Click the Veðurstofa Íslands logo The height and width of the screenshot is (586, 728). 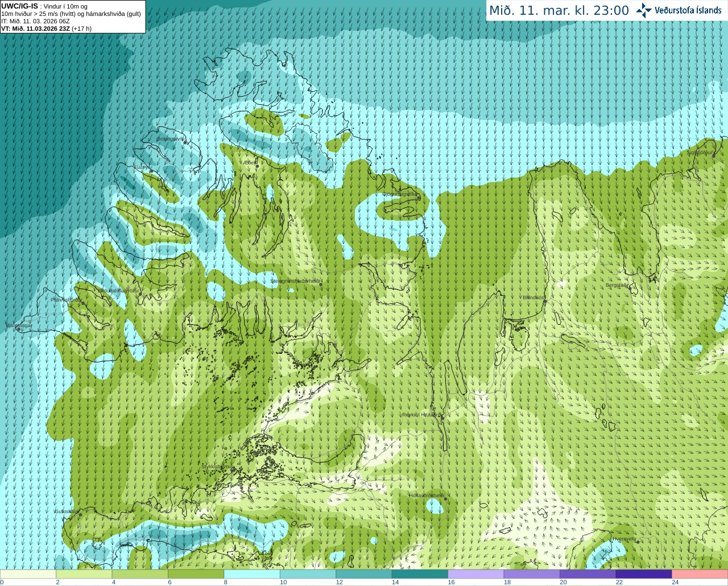click(x=679, y=10)
